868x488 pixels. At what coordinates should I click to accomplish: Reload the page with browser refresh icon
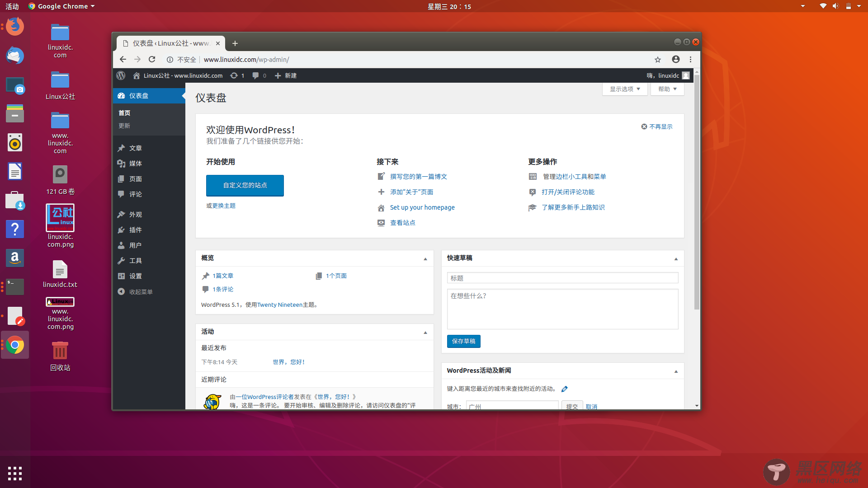pyautogui.click(x=152, y=59)
